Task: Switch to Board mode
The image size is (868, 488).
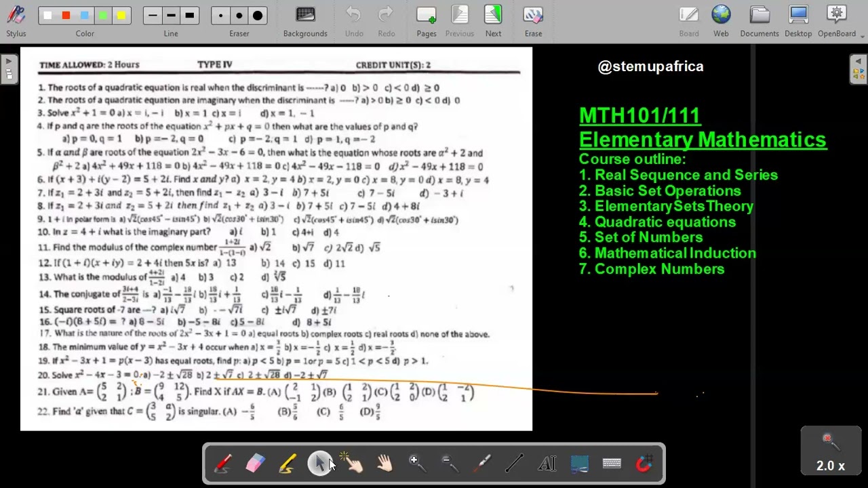Action: coord(689,21)
